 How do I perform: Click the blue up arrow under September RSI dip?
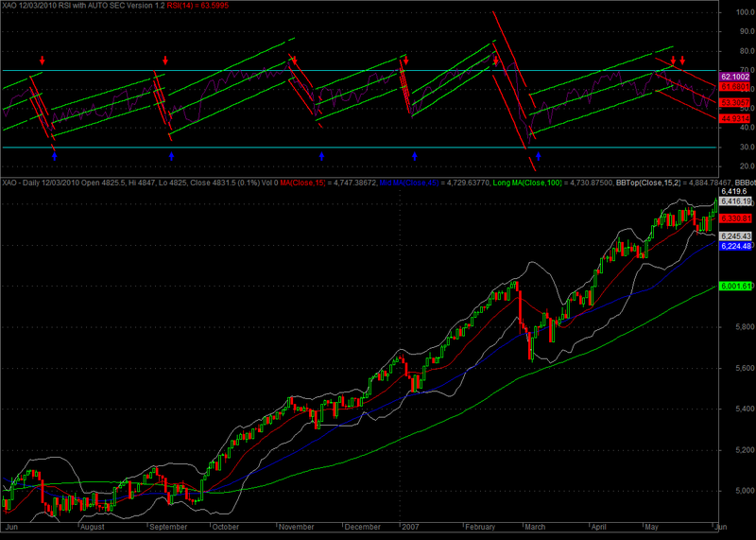pos(171,156)
